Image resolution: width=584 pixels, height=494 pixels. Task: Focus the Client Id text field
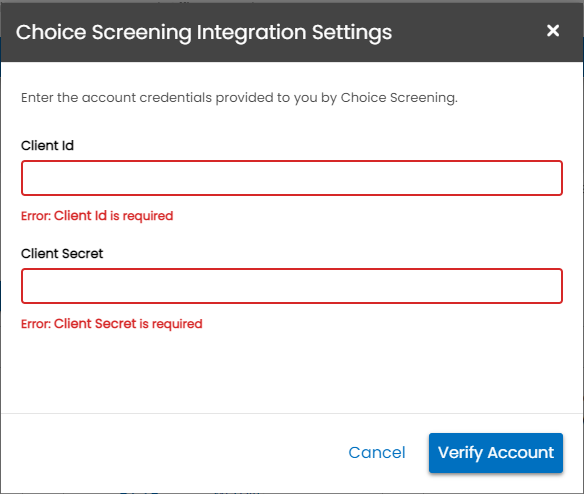point(292,178)
